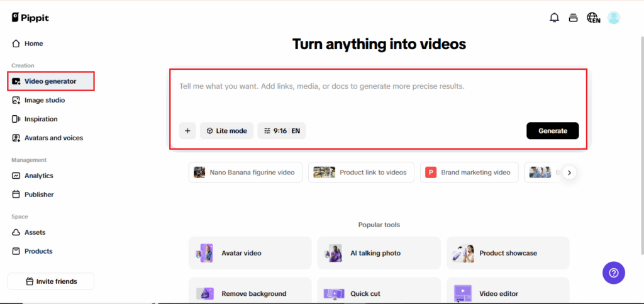Click the Pippit logo
Screen dimensions: 644x304
30,18
